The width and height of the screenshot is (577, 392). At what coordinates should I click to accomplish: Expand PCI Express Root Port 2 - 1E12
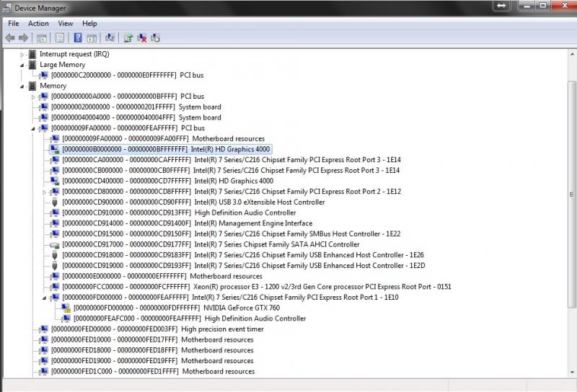[44, 192]
